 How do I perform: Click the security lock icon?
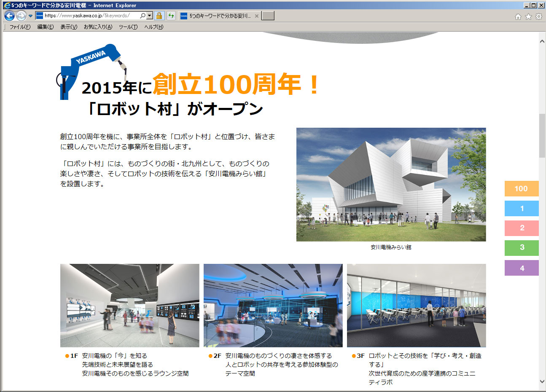point(159,16)
